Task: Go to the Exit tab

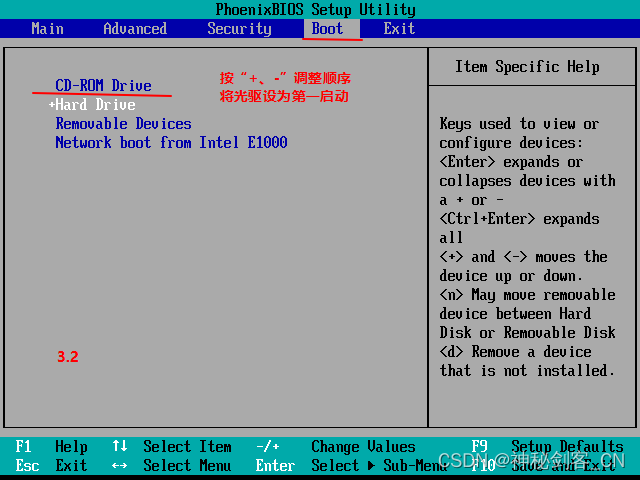Action: (399, 29)
